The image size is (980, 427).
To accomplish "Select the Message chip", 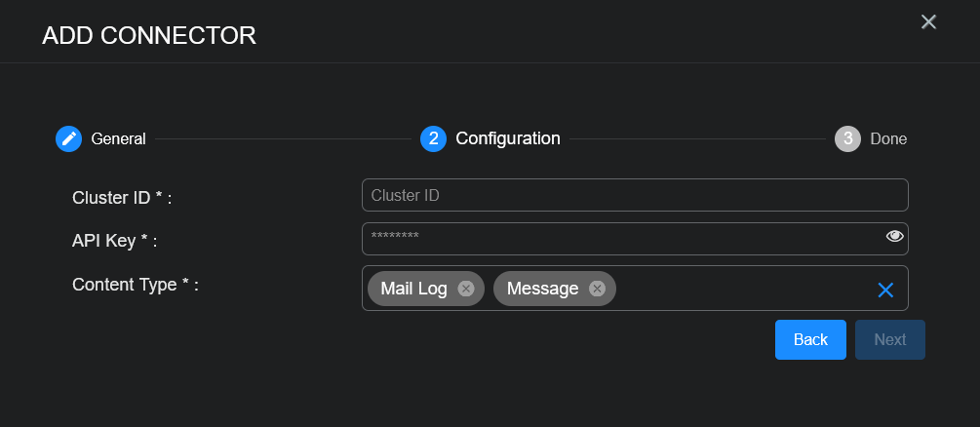I will click(542, 289).
